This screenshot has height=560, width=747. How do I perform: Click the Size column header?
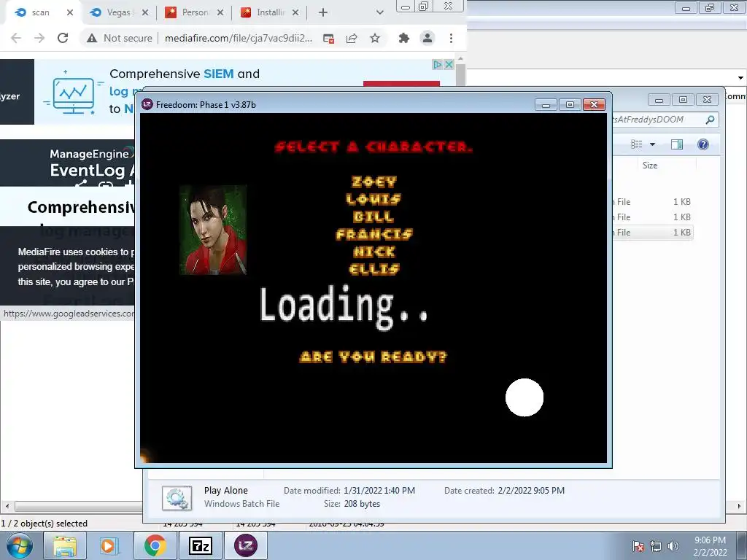[667, 166]
